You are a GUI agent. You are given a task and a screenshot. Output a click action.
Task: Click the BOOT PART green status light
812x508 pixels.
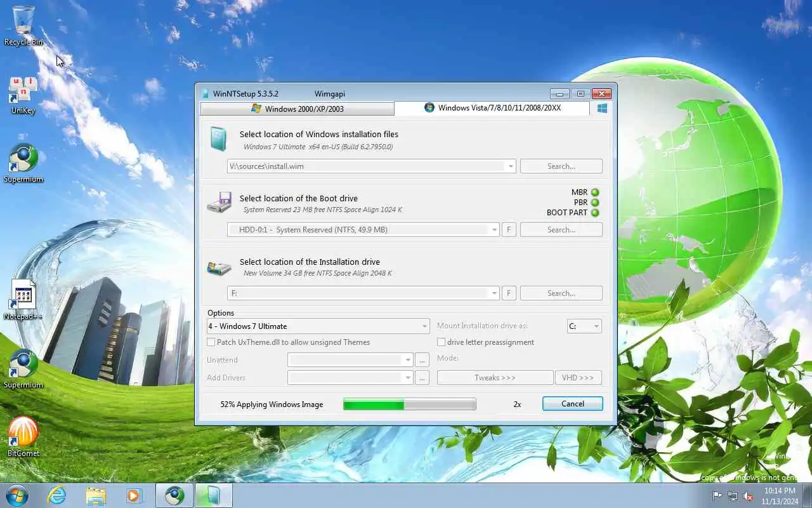click(x=595, y=213)
